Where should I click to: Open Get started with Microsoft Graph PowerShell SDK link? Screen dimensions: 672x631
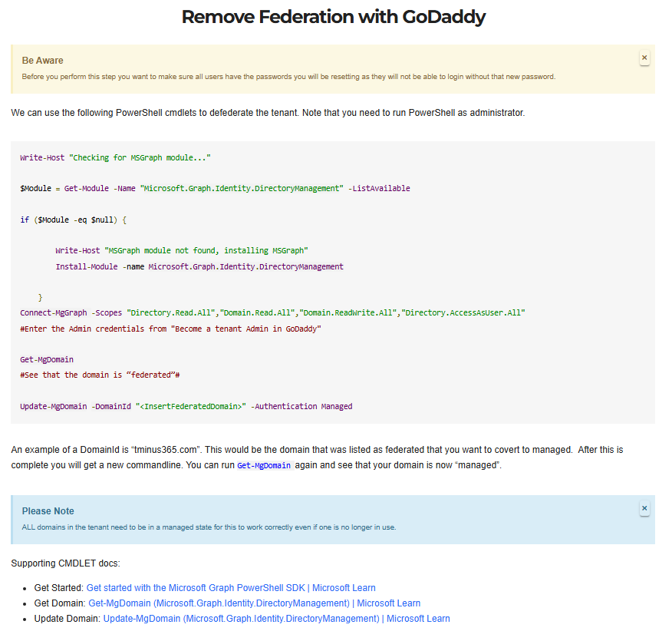[231, 588]
